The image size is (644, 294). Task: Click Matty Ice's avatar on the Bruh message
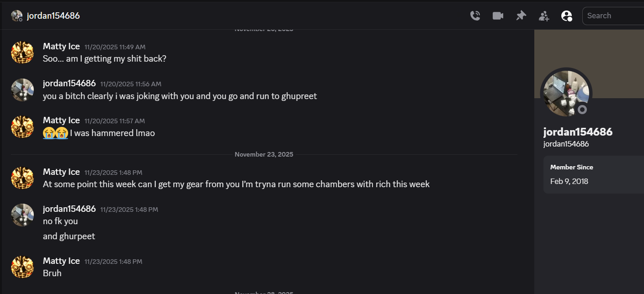coord(22,267)
